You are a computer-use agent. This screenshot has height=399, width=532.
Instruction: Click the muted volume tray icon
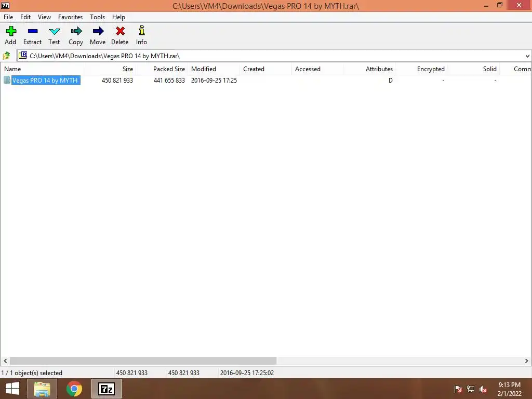coord(483,389)
